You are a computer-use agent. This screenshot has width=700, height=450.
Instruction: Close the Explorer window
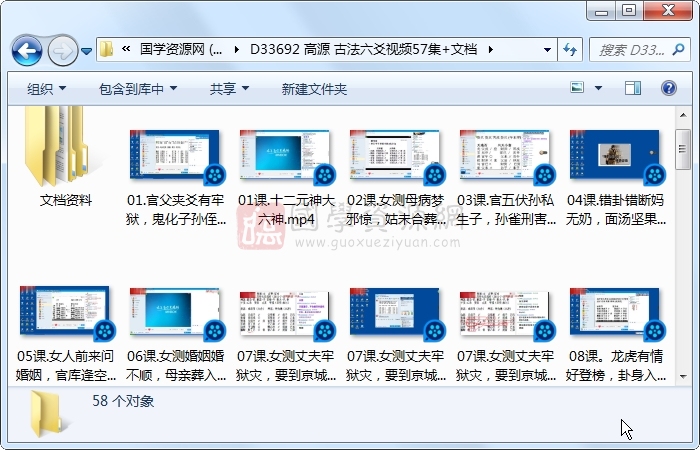point(668,11)
